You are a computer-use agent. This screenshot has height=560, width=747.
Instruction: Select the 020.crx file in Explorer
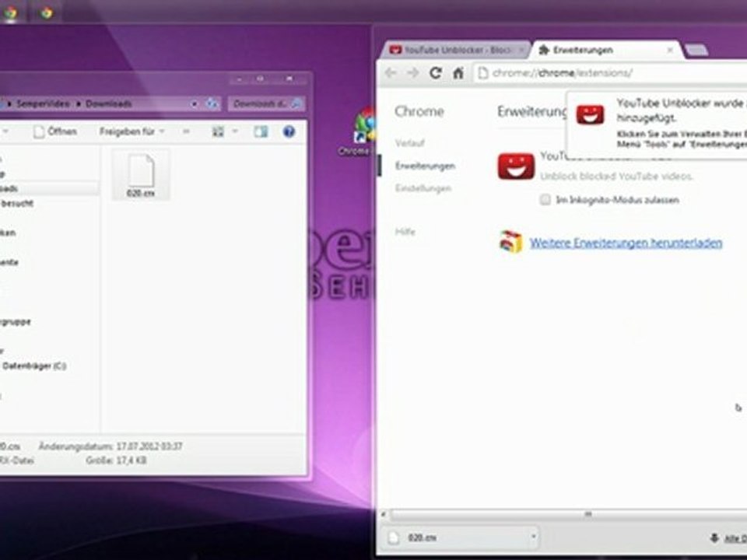click(x=141, y=175)
